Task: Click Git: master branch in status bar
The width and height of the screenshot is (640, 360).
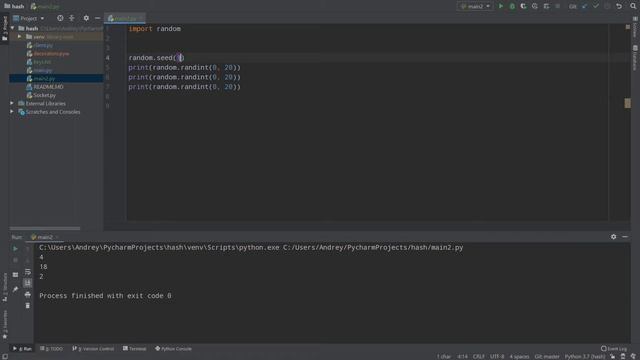Action: [x=547, y=356]
